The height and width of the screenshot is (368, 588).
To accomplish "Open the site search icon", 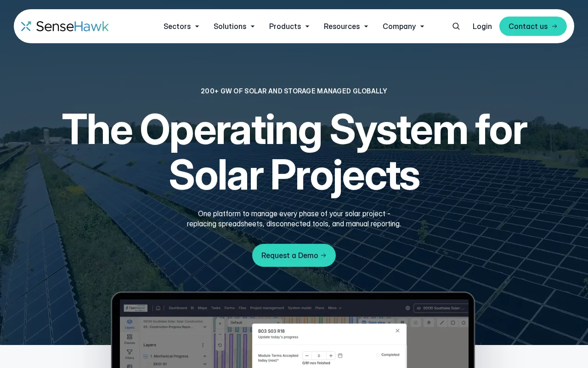I will pyautogui.click(x=456, y=26).
